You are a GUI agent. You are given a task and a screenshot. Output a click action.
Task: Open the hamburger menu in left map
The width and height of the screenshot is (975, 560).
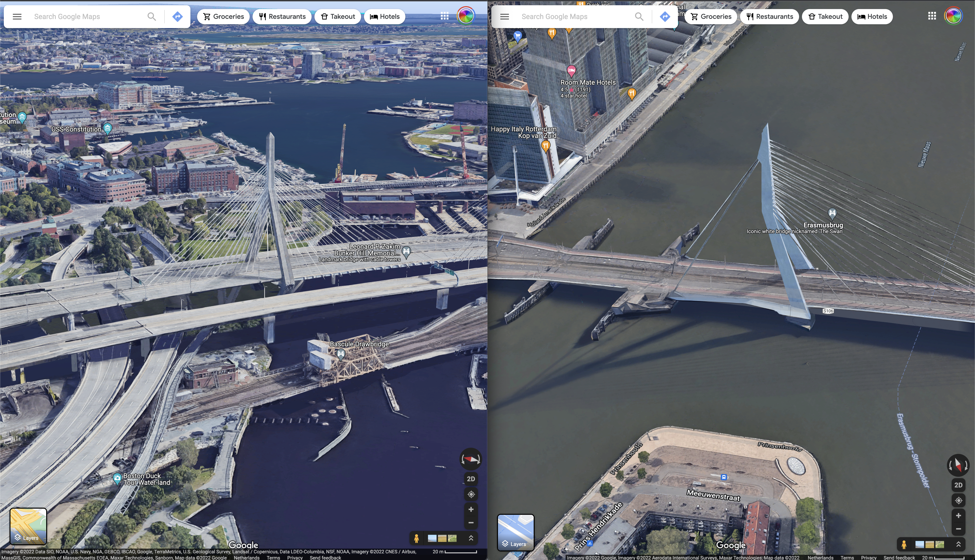17,17
